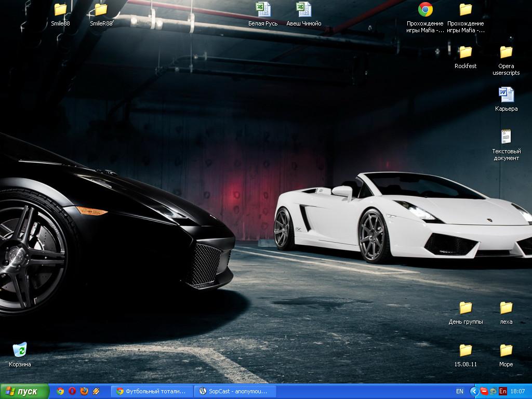The height and width of the screenshot is (399, 532).
Task: Select the Текстовый документ file icon
Action: point(506,138)
